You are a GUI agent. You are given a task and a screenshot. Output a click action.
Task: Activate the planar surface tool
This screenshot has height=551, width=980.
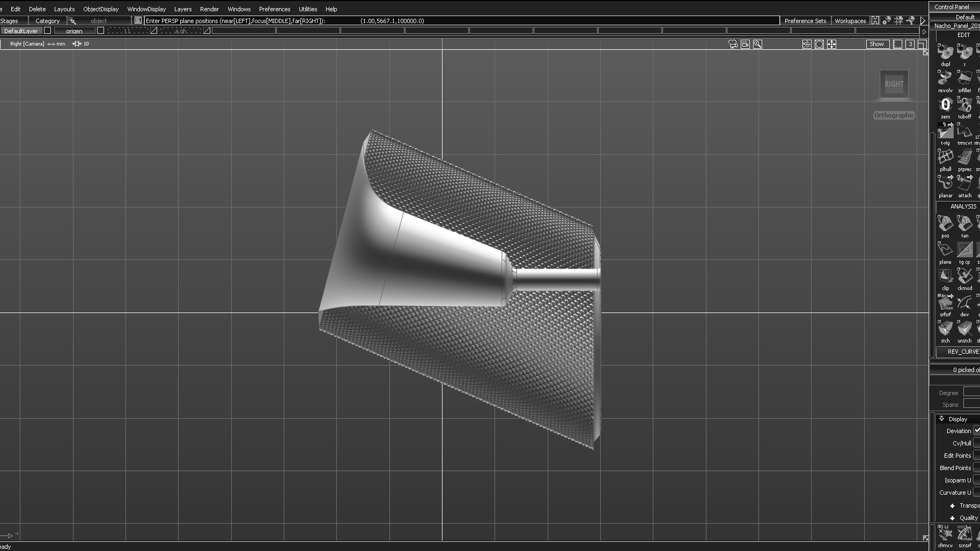pos(945,183)
